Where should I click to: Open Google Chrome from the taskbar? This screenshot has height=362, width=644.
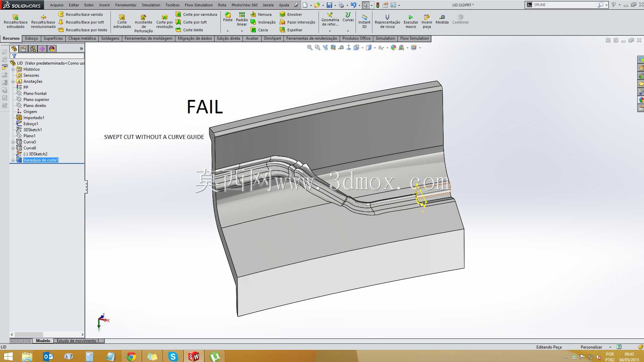point(131,356)
